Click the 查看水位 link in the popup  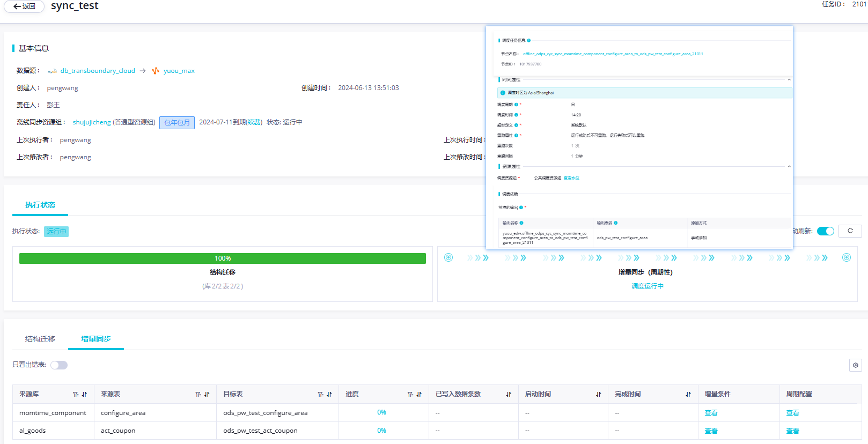coord(571,178)
